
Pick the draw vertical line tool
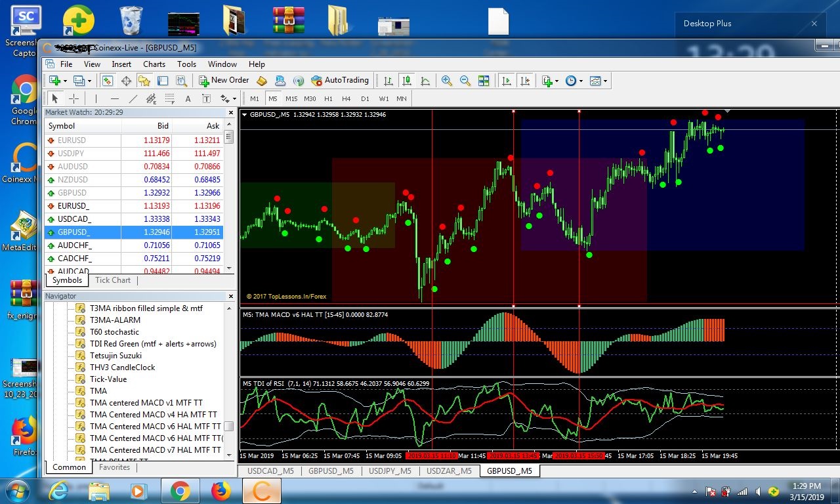coord(96,98)
